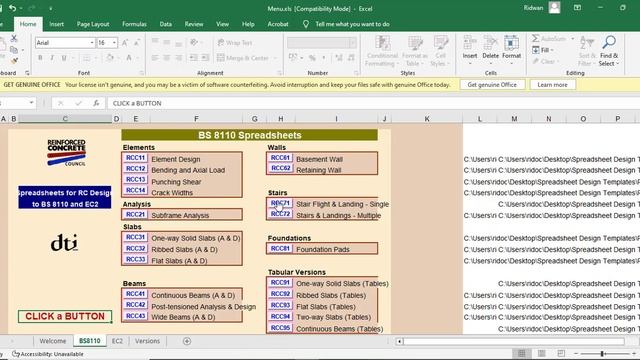
Task: Increase font size icon
Action: [125, 42]
